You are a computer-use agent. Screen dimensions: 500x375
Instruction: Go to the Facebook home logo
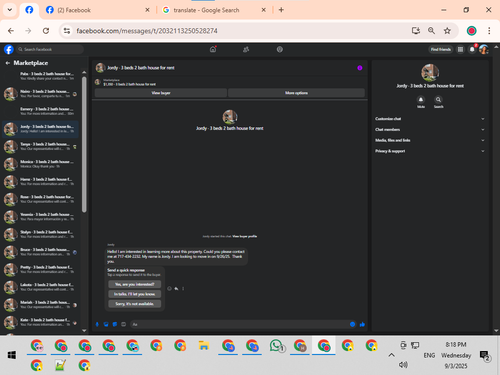9,49
